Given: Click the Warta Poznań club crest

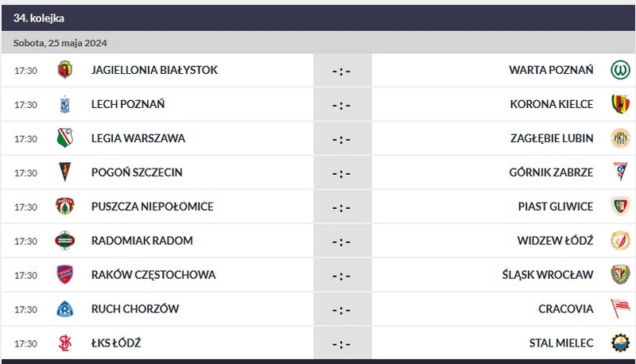Looking at the screenshot, I should point(620,70).
